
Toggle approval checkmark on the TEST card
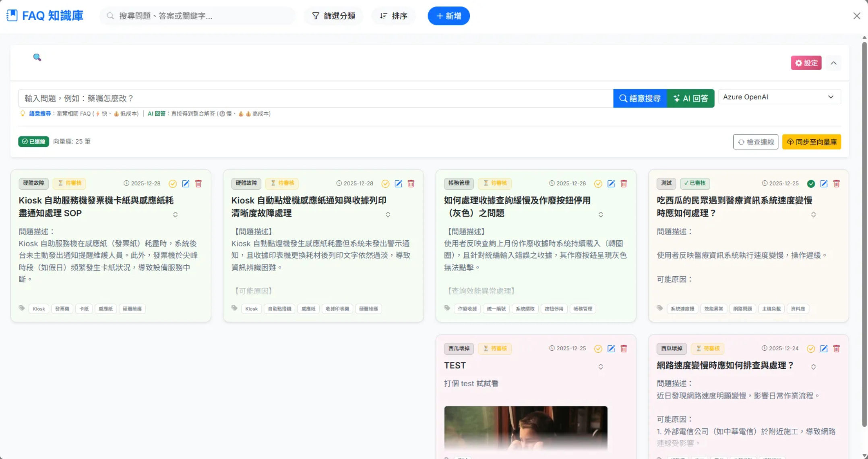[x=598, y=349]
